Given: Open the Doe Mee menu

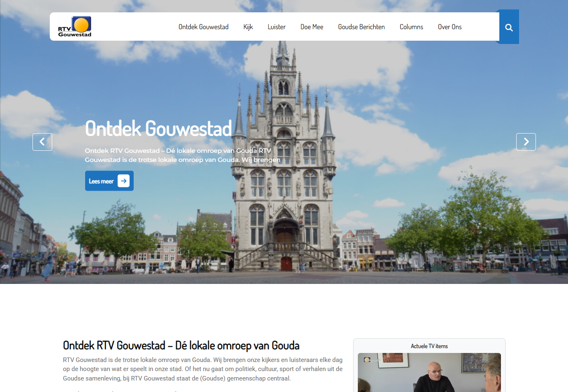Looking at the screenshot, I should tap(312, 27).
